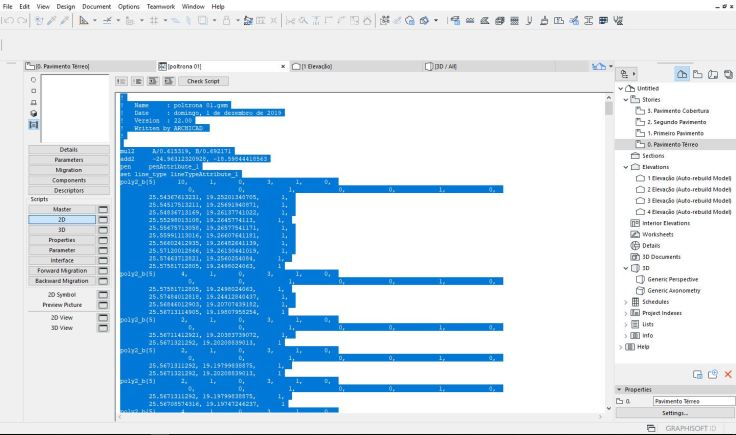Click the steel beam profile icon
The image size is (736, 435).
coord(588,21)
